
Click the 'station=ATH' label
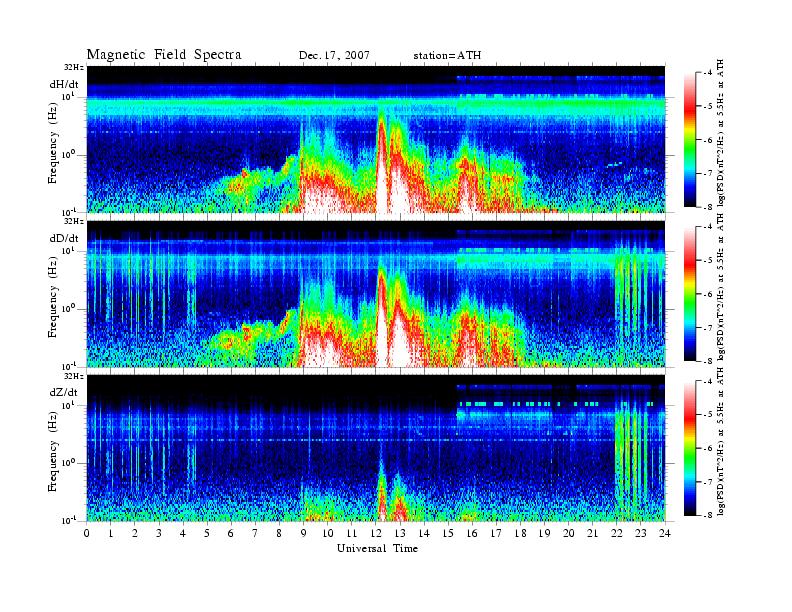tap(447, 56)
